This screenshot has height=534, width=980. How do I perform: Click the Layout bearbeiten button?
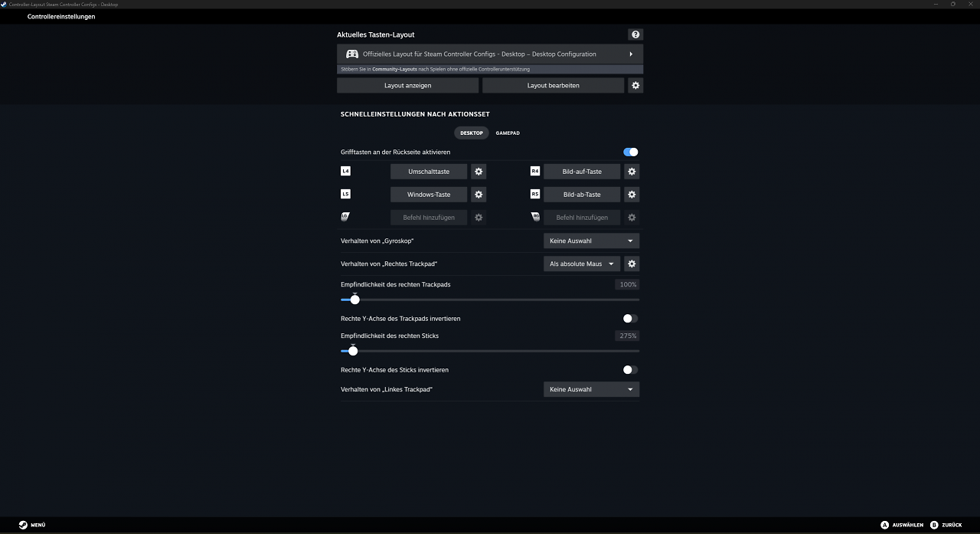(x=553, y=86)
